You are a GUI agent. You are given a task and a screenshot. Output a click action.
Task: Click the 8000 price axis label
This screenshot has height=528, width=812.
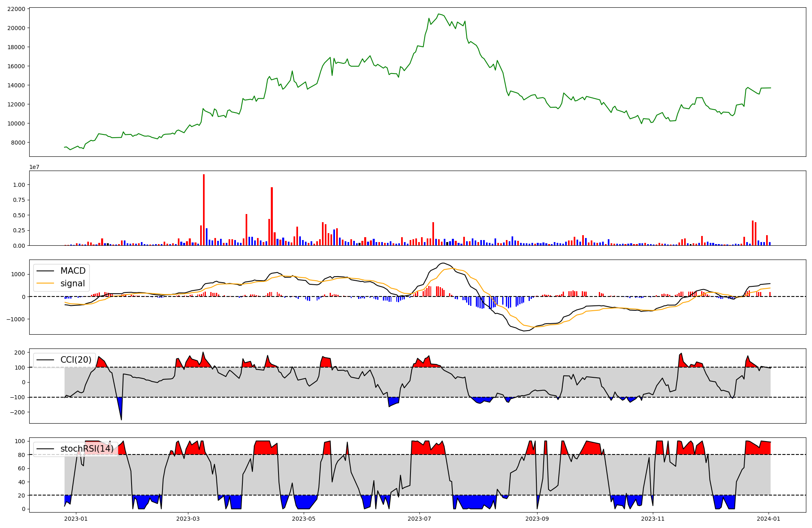[x=18, y=143]
